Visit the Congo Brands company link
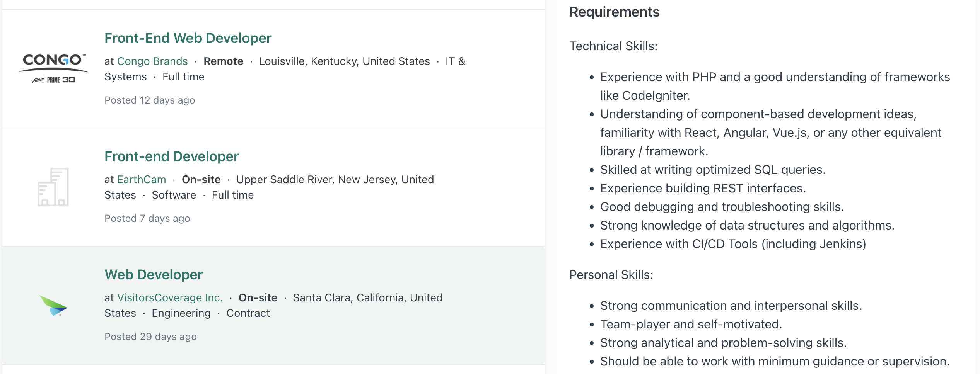Image resolution: width=980 pixels, height=374 pixels. pyautogui.click(x=152, y=61)
